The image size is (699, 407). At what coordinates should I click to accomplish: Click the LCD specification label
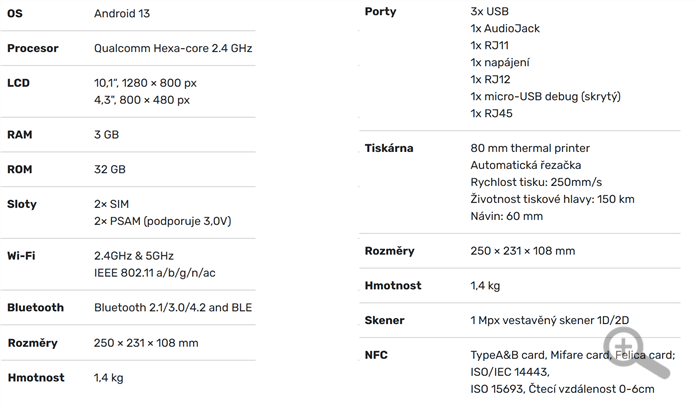tap(18, 83)
